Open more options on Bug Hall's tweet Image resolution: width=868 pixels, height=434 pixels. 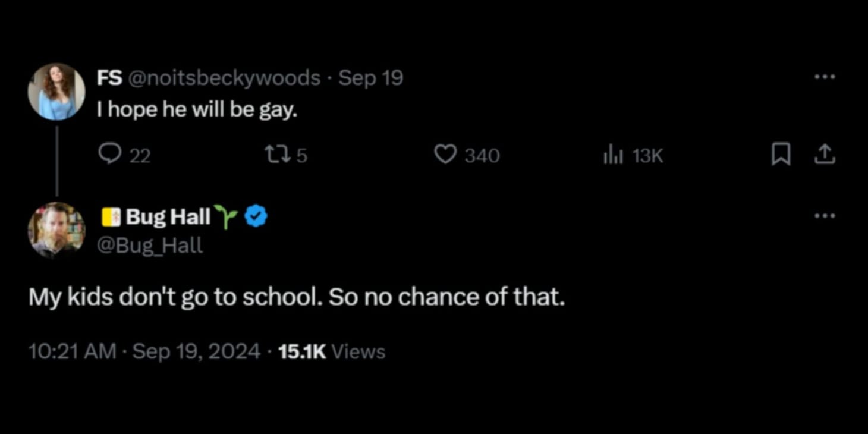[x=825, y=216]
